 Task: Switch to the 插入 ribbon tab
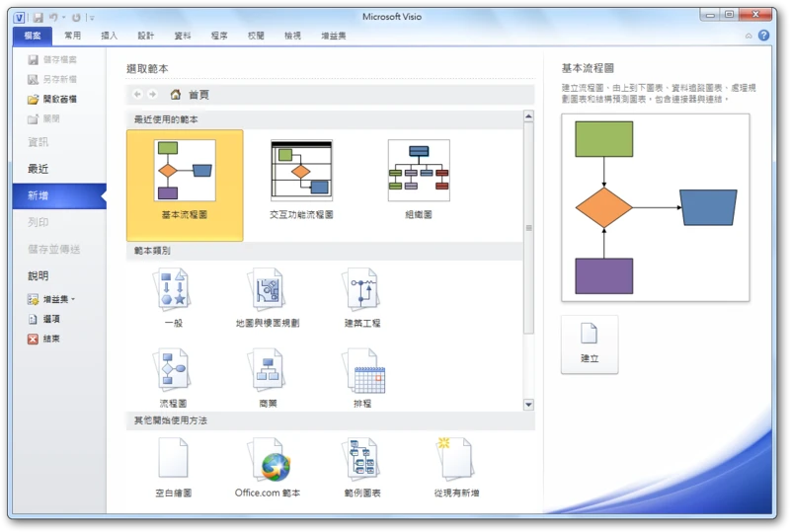click(110, 36)
